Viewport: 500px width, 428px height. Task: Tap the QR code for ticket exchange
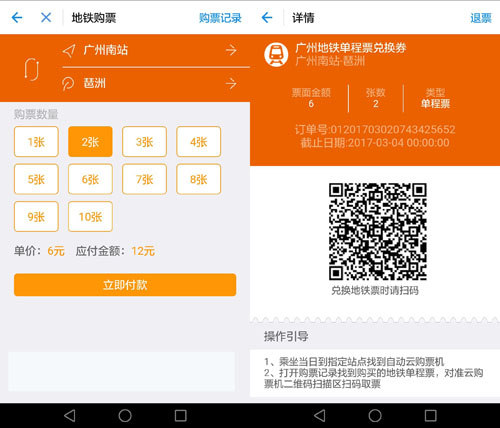coord(378,232)
